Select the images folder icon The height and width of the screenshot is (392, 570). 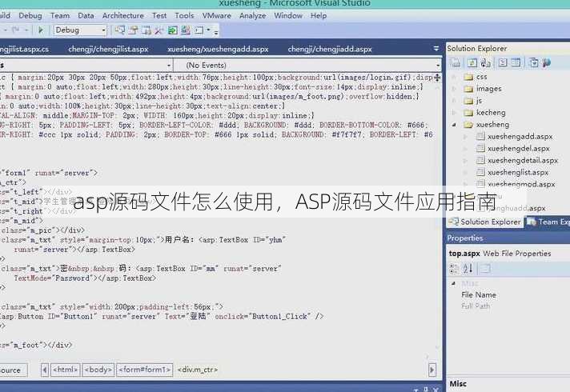click(x=468, y=89)
